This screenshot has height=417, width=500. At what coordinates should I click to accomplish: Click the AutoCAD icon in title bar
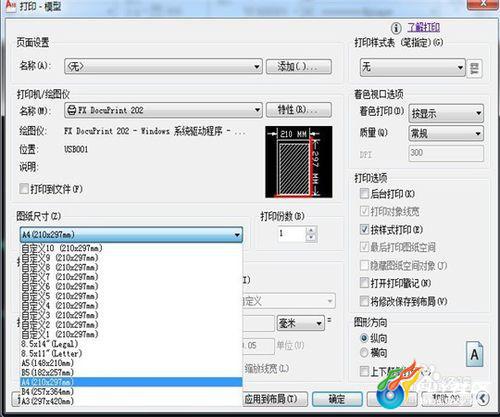coord(11,6)
